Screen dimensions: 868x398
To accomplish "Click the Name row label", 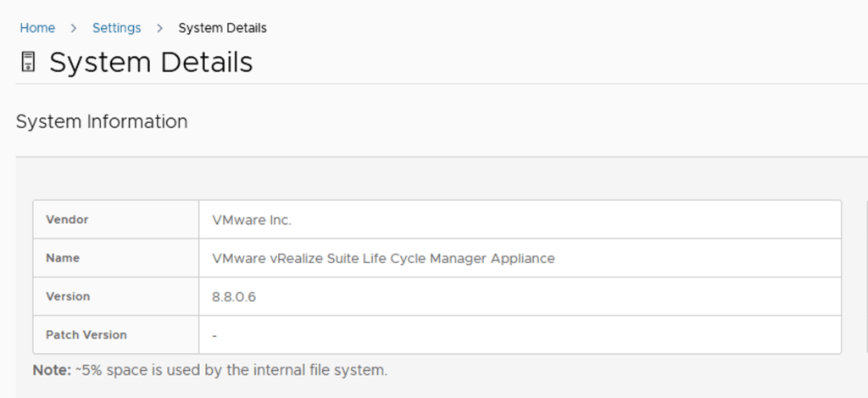I will [63, 258].
